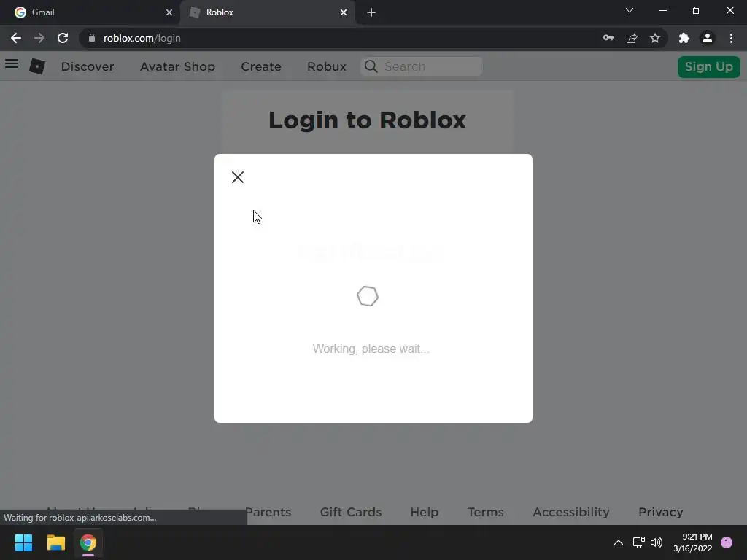Bookmark this page with the star

pos(655,38)
